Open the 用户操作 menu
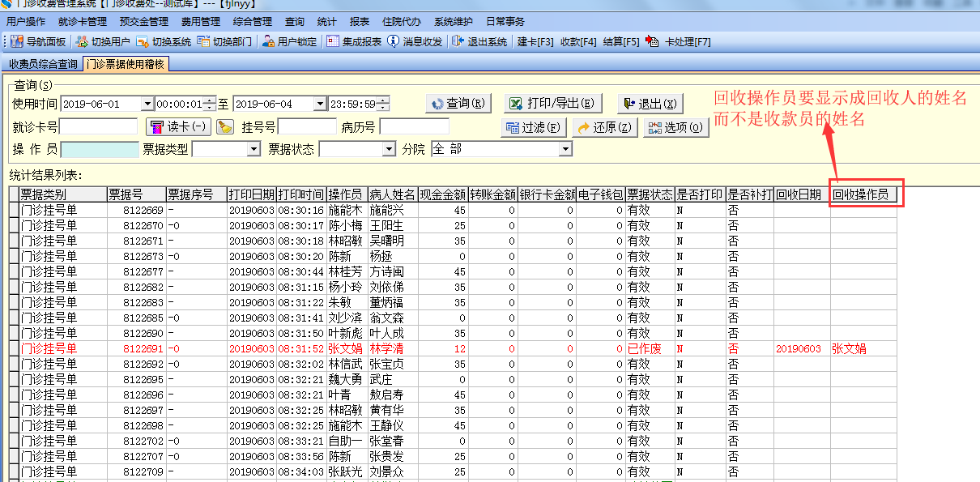The image size is (980, 482). 26,22
